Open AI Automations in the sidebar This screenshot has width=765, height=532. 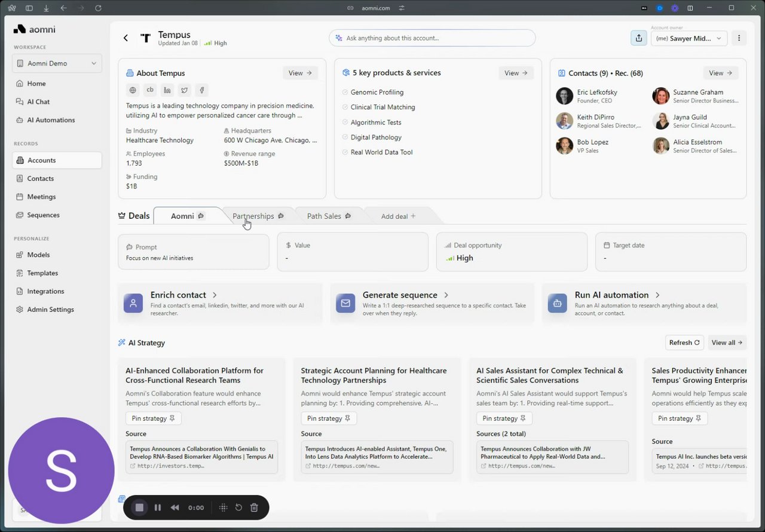click(57, 120)
